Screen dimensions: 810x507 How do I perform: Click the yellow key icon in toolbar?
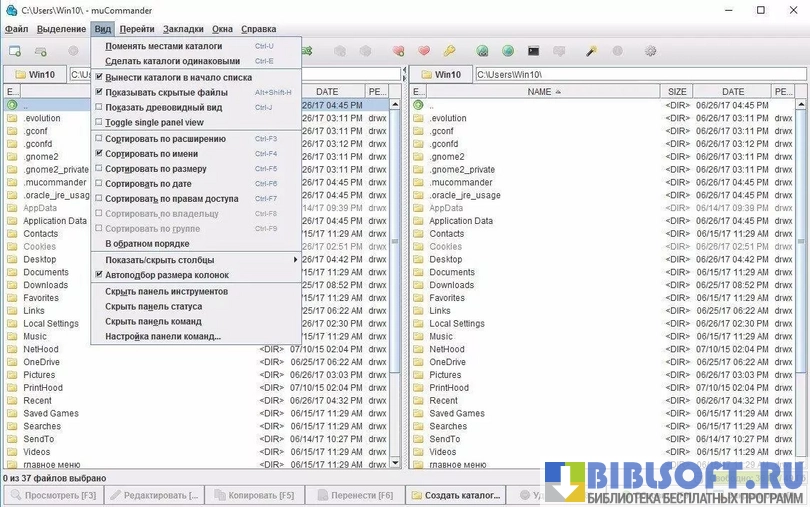pos(449,51)
